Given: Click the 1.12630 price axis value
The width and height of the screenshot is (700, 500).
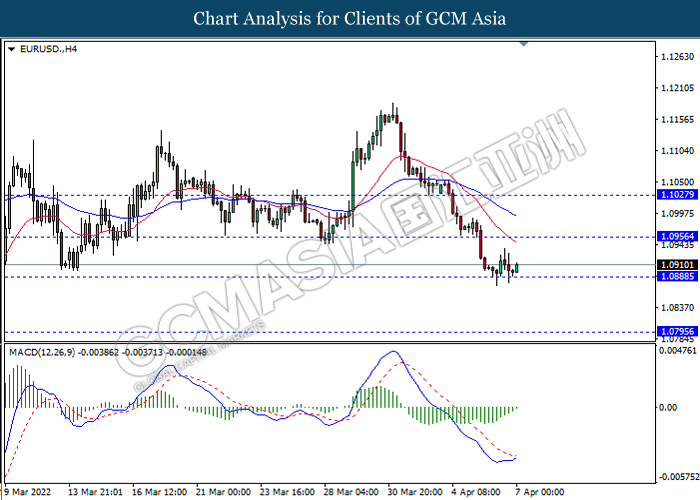Looking at the screenshot, I should click(x=677, y=57).
